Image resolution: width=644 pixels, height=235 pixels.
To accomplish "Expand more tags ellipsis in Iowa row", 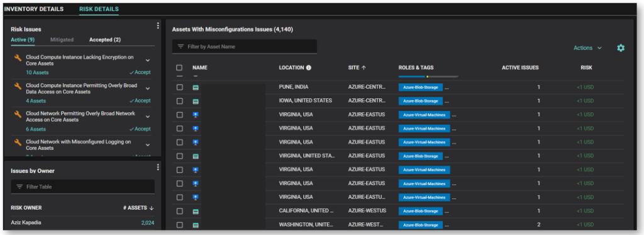I will (447, 101).
